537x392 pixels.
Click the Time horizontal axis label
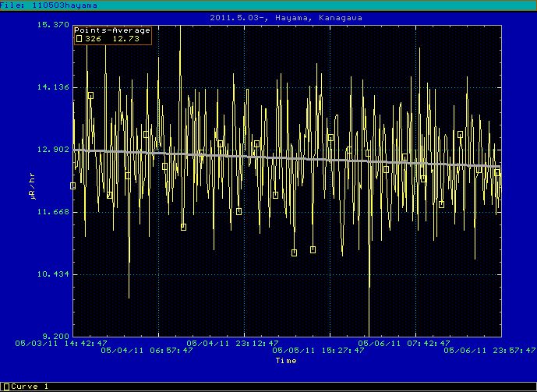(x=285, y=361)
